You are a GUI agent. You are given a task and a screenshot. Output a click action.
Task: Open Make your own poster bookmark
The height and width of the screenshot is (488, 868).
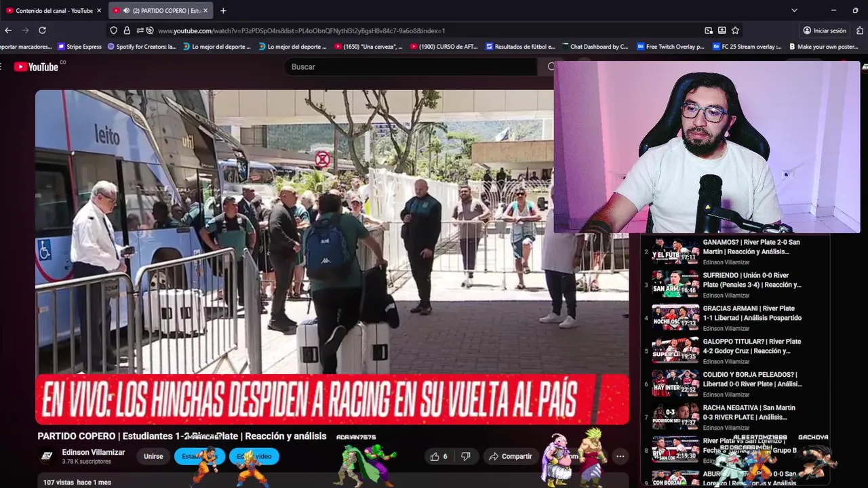pyautogui.click(x=823, y=47)
